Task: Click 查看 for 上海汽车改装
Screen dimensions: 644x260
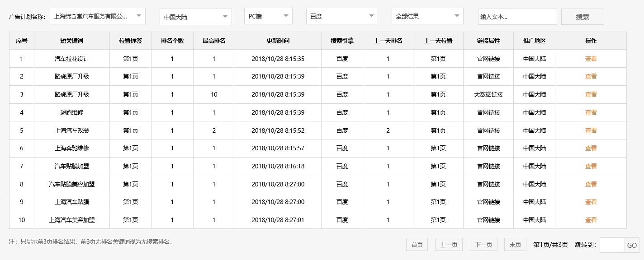Action: coord(591,130)
